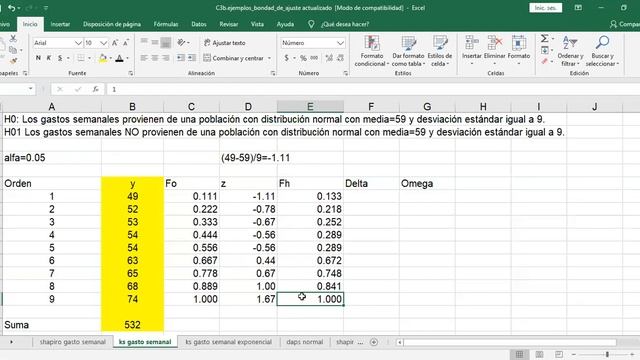Viewport: 640px width, 360px height.
Task: Open the font color dropdown arrow
Action: click(127, 58)
